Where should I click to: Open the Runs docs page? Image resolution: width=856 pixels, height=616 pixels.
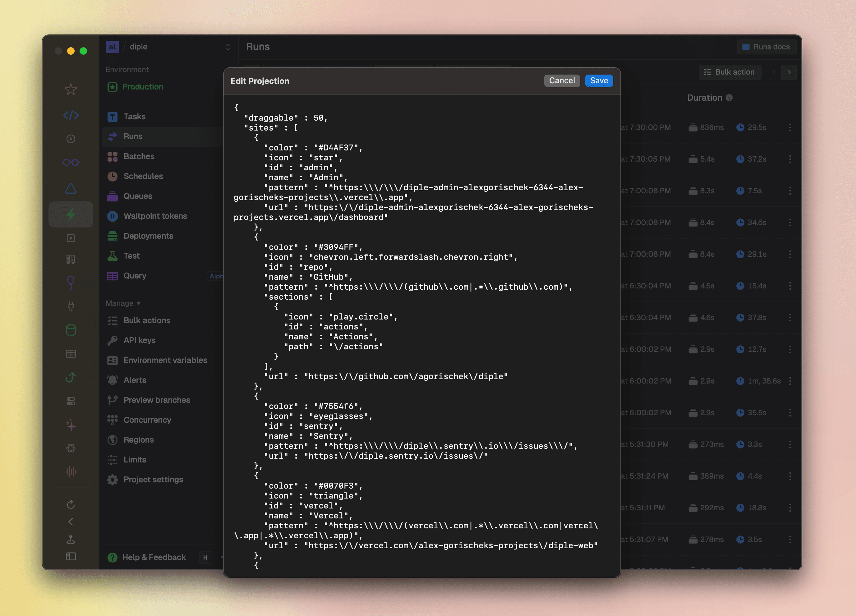[x=766, y=46]
